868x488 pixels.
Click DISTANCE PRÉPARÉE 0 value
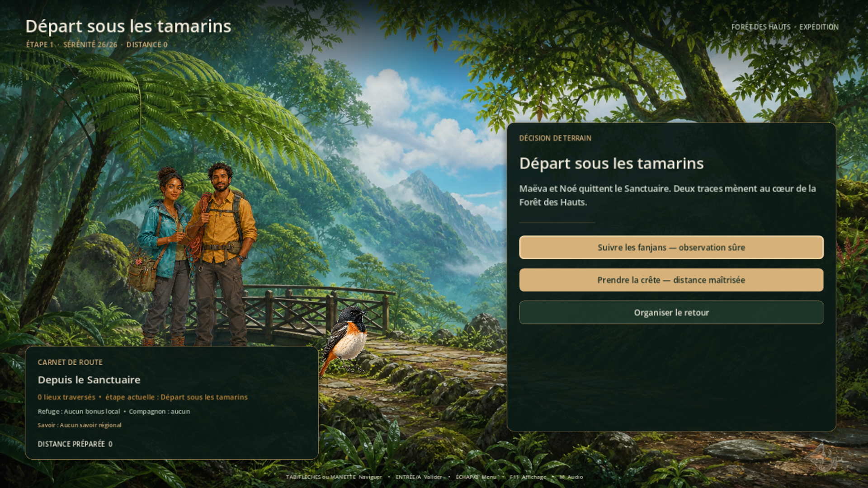pyautogui.click(x=75, y=444)
